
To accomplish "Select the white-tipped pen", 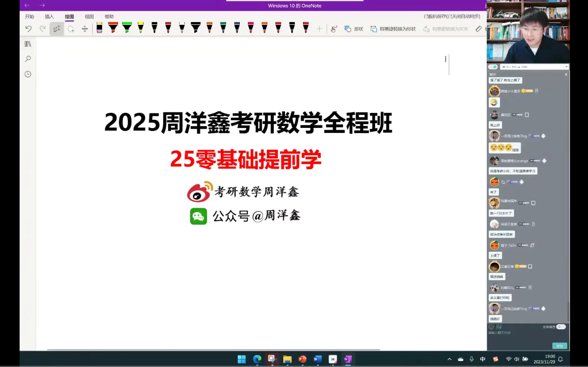I will coord(182,27).
